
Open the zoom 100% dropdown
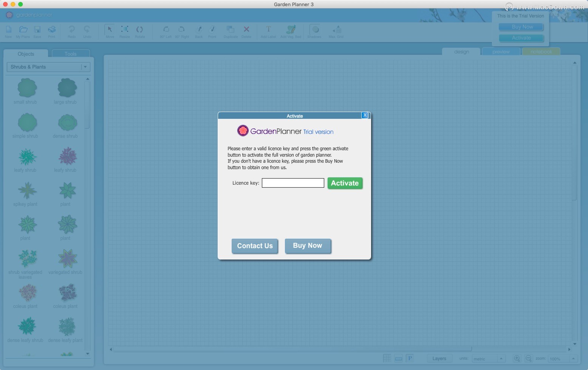[x=562, y=359]
